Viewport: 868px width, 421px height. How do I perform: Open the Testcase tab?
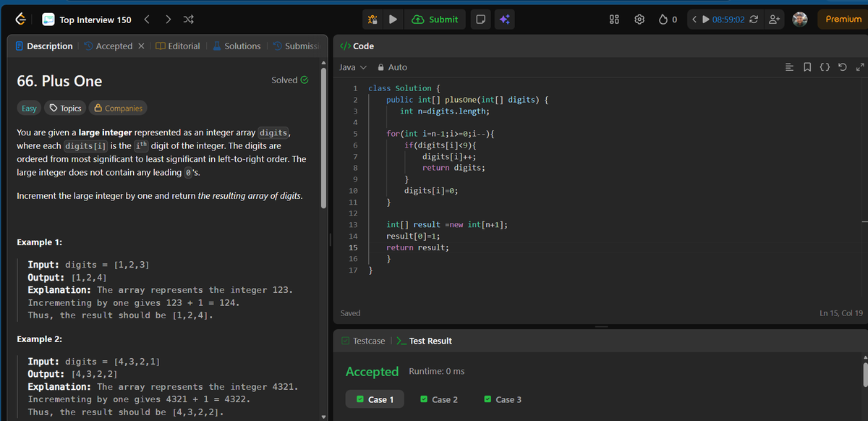pyautogui.click(x=362, y=341)
